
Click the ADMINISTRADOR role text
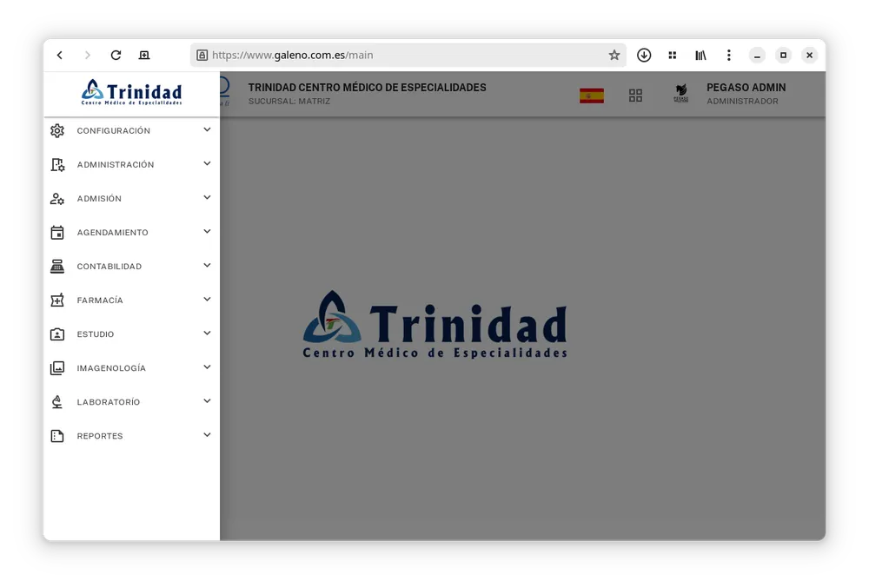pyautogui.click(x=742, y=101)
